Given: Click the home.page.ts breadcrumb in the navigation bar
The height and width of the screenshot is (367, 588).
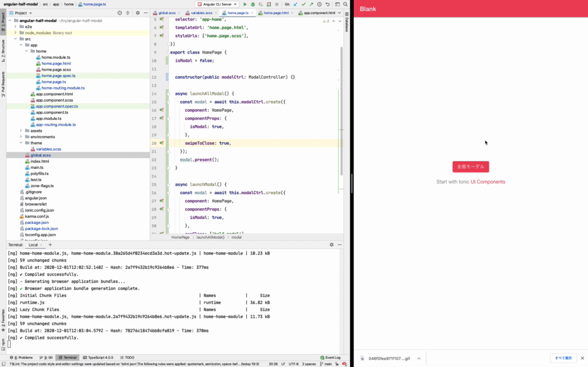Looking at the screenshot, I should coord(92,4).
